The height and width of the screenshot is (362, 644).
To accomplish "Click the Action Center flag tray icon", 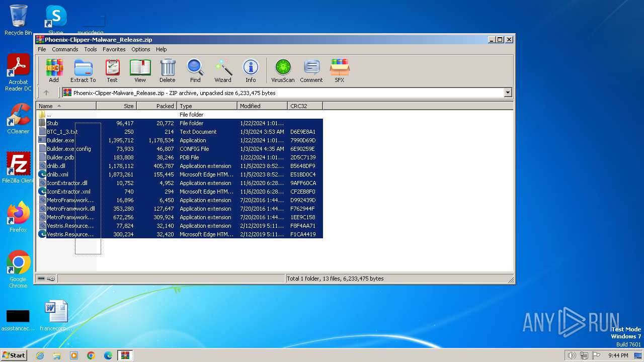I will tap(597, 355).
